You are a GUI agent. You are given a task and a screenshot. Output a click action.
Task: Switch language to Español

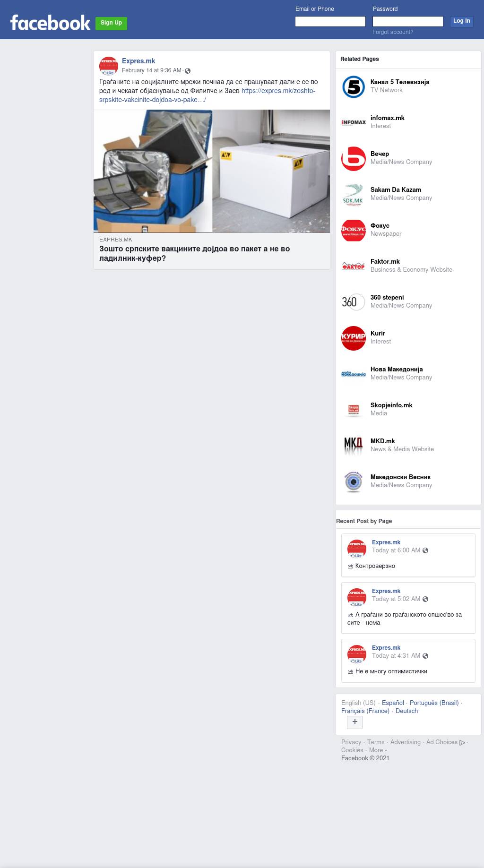393,703
